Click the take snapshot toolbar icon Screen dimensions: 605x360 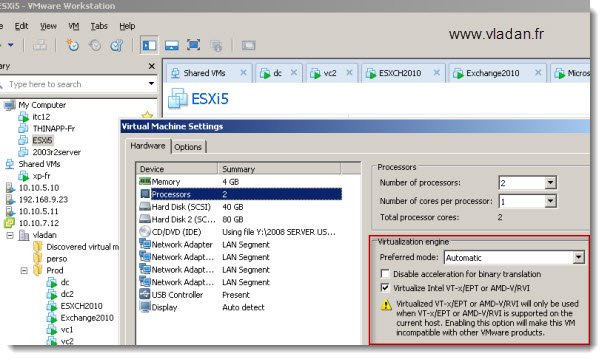[72, 46]
